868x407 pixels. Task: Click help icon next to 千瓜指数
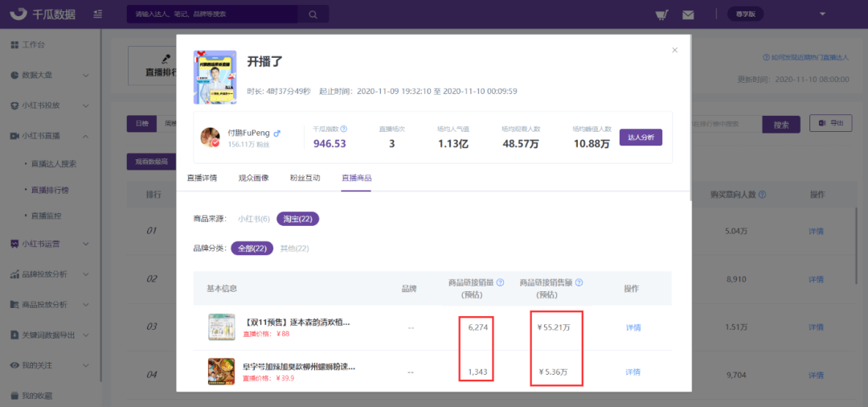343,129
